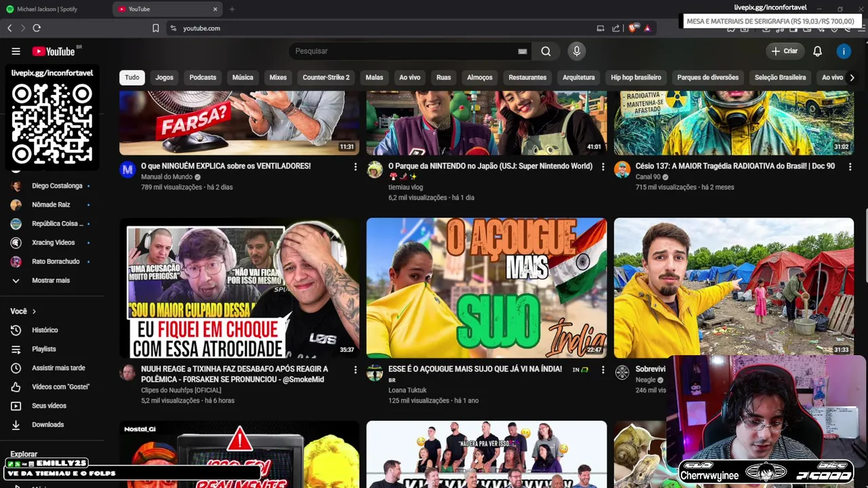Open Xracing Videos channel
Image resolution: width=868 pixels, height=488 pixels.
pyautogui.click(x=52, y=243)
